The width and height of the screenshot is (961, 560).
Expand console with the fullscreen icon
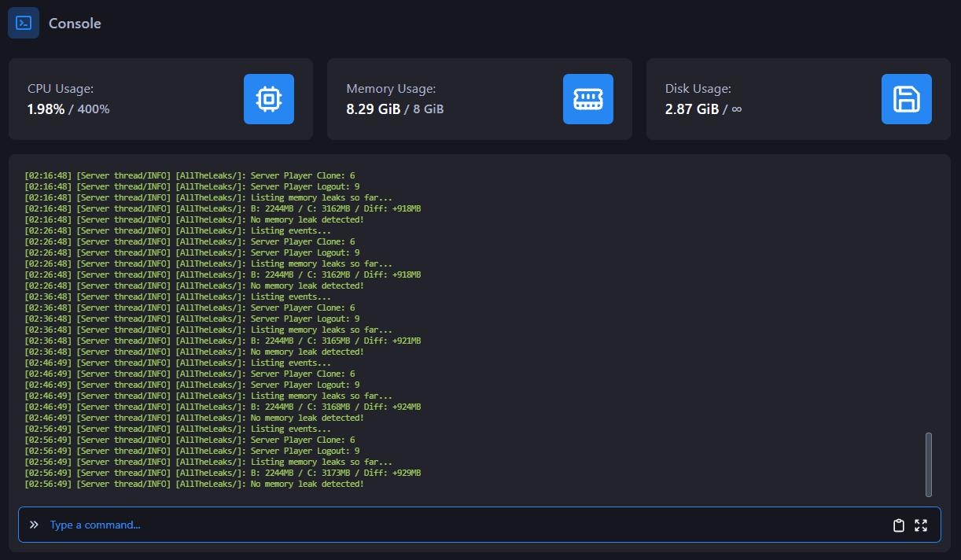921,525
